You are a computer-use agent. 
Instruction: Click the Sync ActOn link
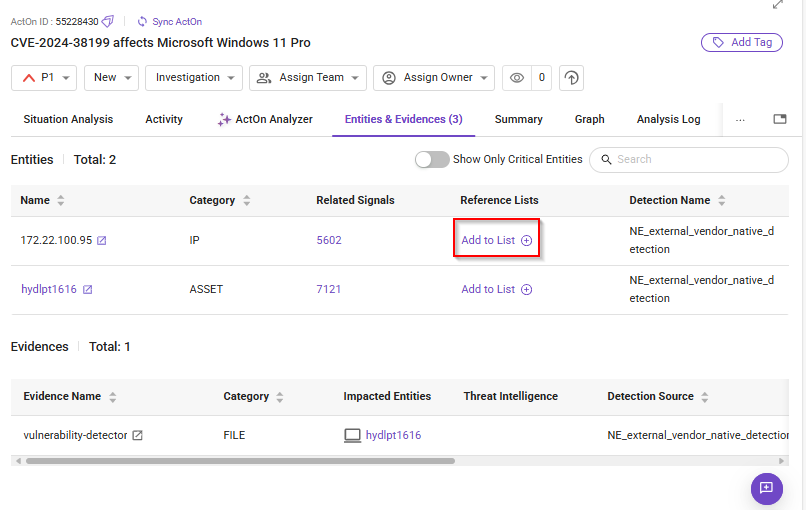[177, 22]
